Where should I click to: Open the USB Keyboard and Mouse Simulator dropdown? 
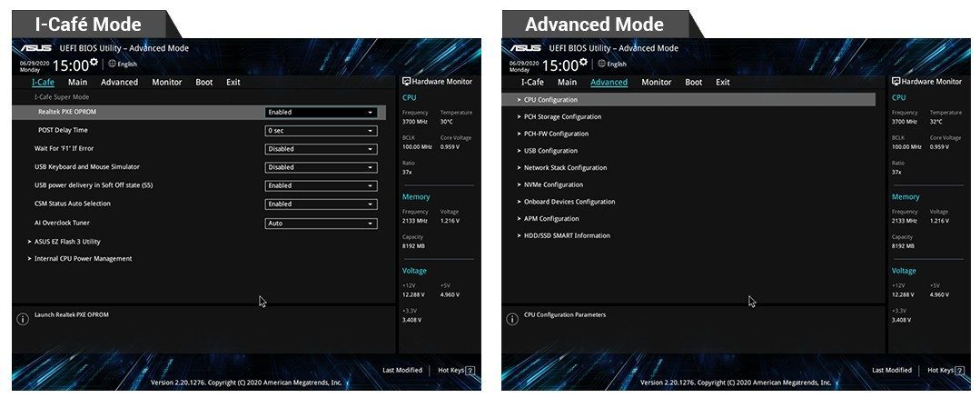(x=322, y=167)
